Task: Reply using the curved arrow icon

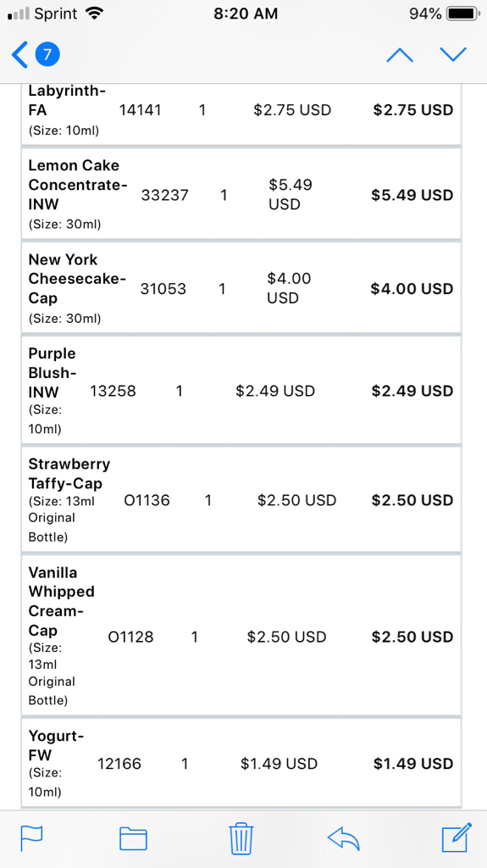Action: click(344, 838)
